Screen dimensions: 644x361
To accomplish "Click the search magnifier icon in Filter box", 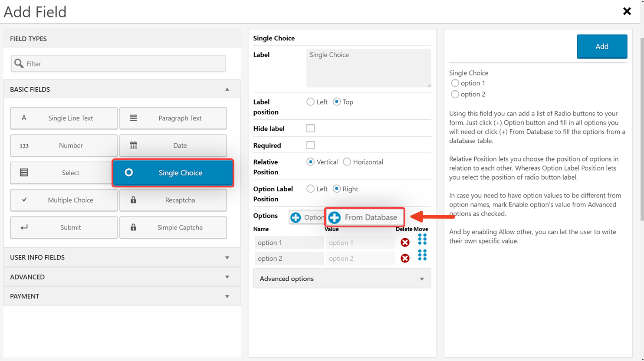I will [19, 64].
